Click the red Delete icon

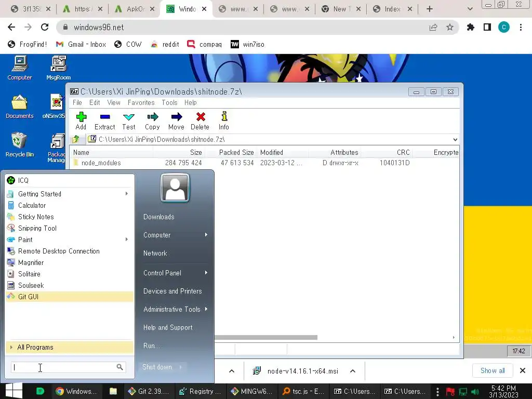pyautogui.click(x=200, y=121)
